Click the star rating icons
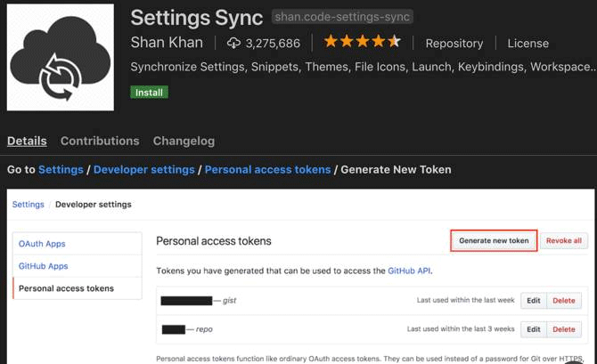 (362, 43)
